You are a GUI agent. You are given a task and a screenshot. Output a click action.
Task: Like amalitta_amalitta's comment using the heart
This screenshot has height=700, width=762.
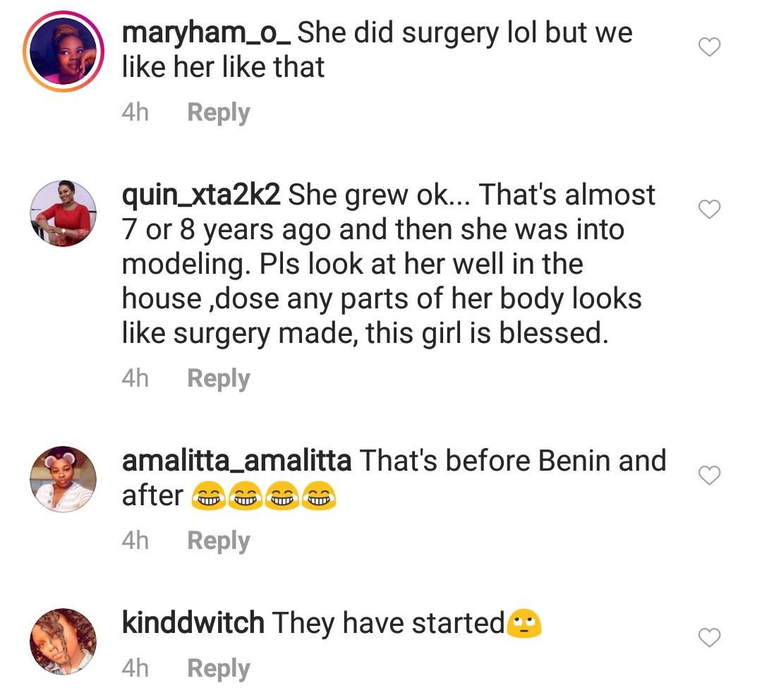click(x=709, y=476)
